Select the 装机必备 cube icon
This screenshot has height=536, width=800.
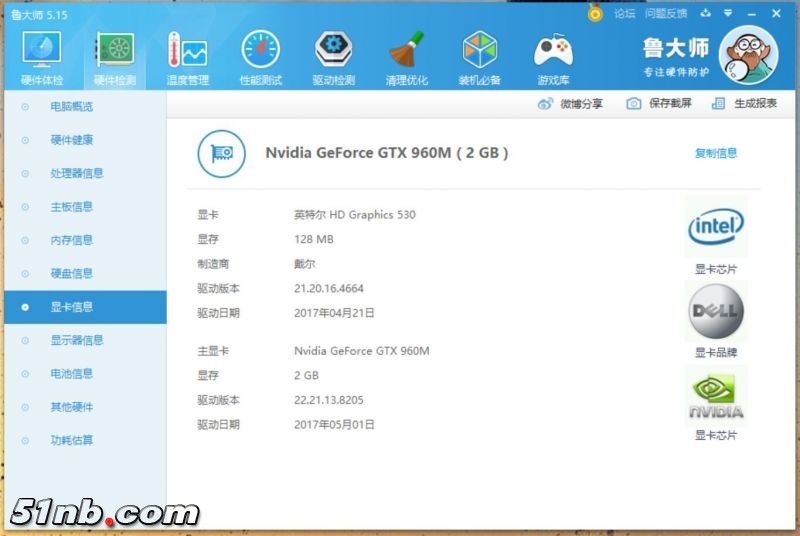click(479, 57)
